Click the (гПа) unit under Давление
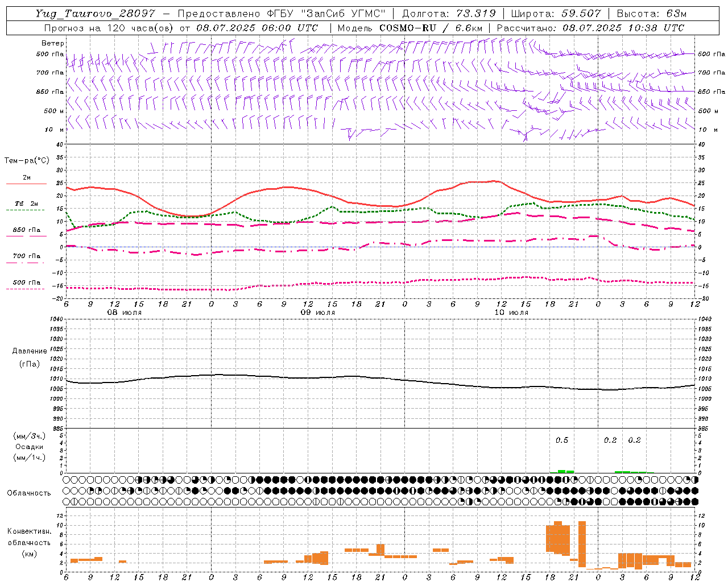 point(30,364)
